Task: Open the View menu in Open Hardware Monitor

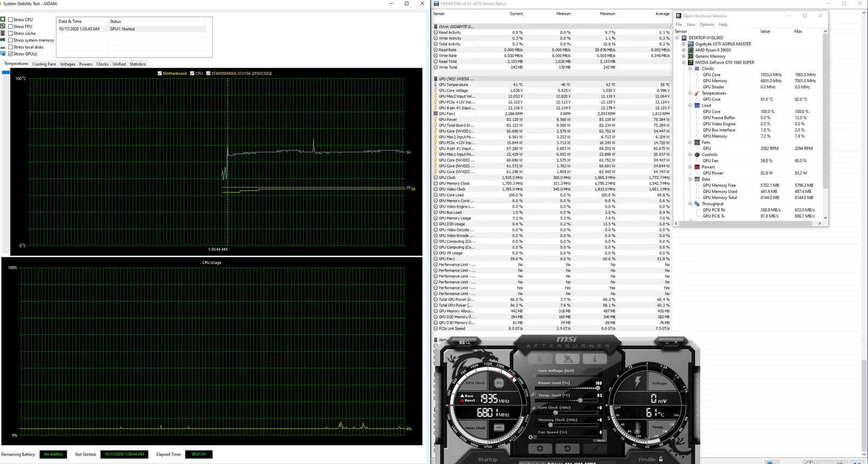Action: (691, 24)
